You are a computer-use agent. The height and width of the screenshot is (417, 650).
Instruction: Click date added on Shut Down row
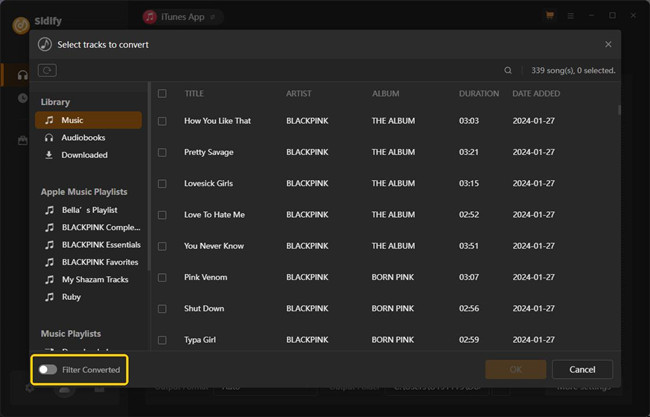coord(534,309)
